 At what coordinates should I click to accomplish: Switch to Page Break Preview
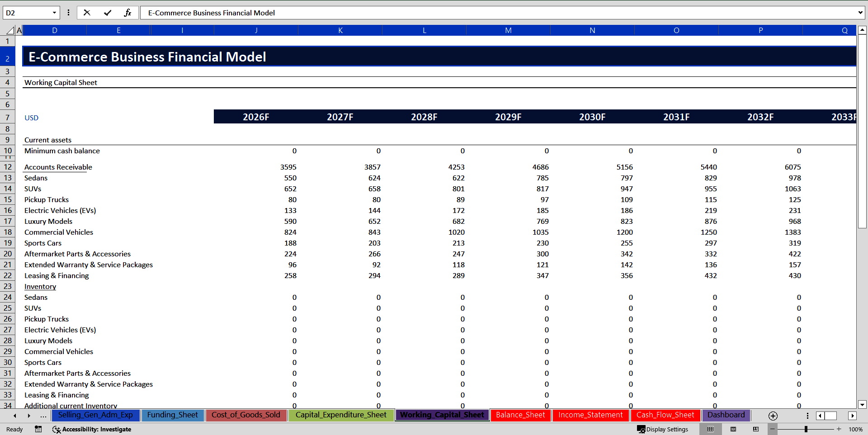(x=756, y=429)
